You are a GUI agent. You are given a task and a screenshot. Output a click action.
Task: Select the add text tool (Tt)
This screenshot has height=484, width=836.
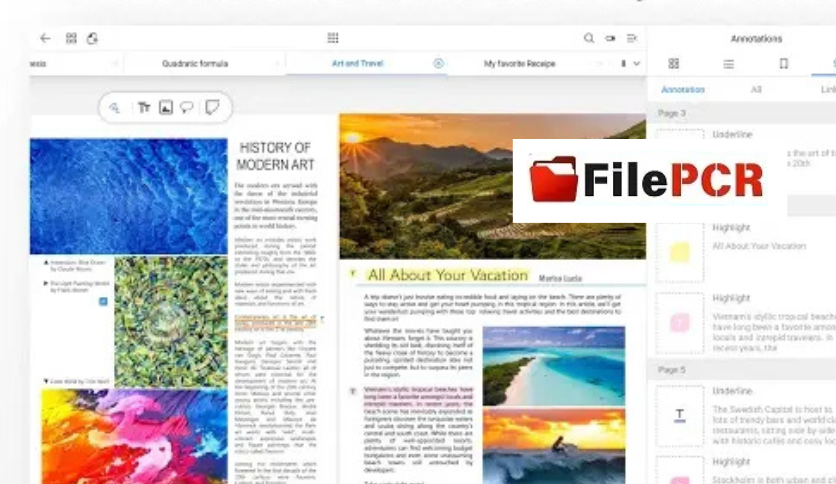point(144,108)
